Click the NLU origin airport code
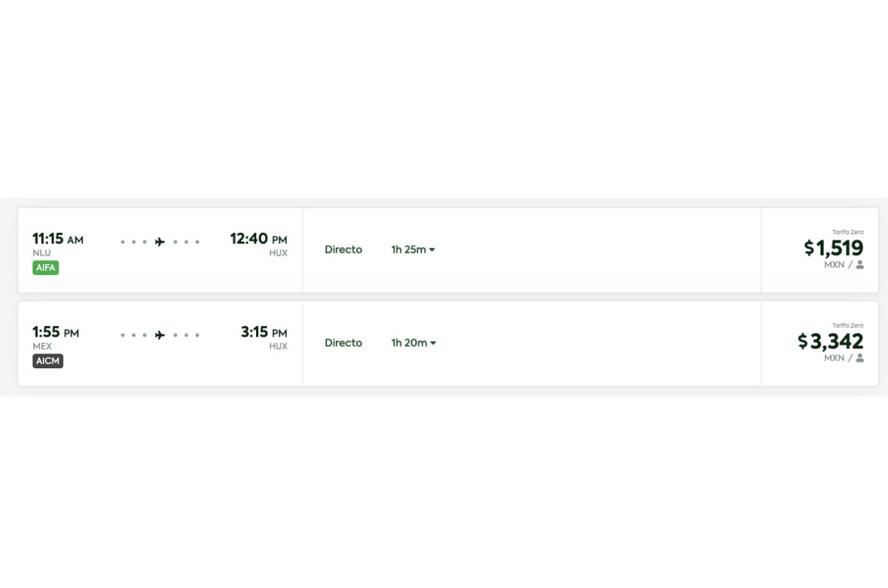 (41, 253)
